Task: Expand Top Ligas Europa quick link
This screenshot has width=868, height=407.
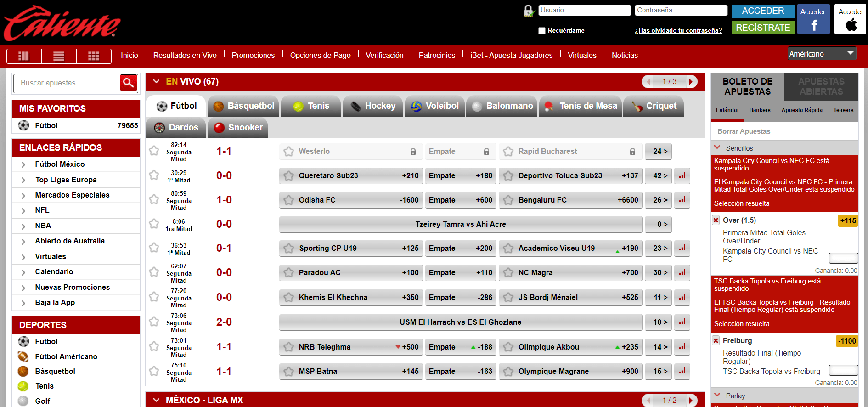Action: (23, 180)
